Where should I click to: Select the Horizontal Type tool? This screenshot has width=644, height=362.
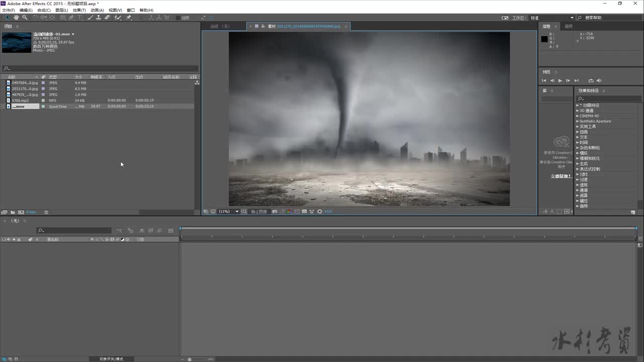coord(79,18)
